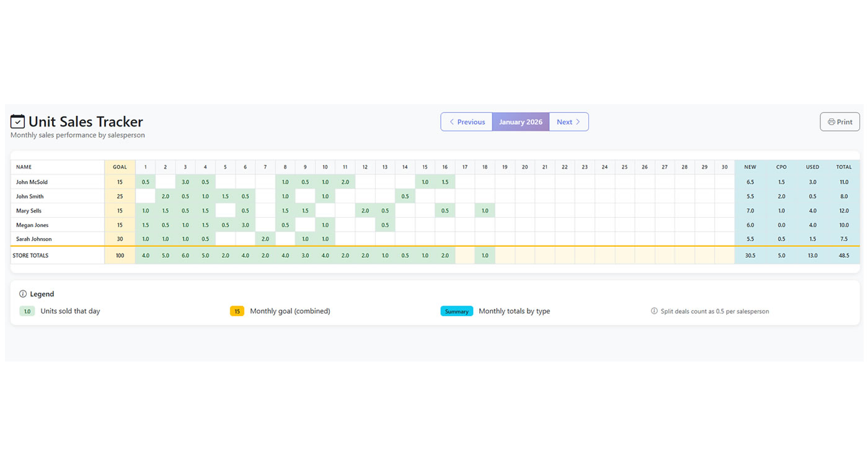
Task: Click the CPO column header
Action: (781, 167)
